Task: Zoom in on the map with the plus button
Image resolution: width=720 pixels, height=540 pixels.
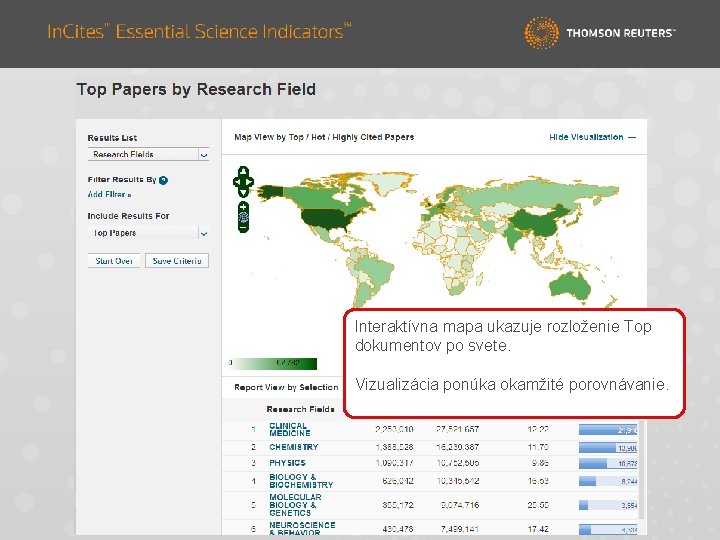Action: pos(243,207)
